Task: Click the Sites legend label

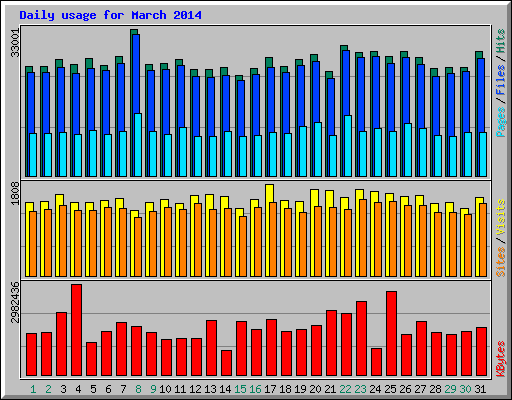Action: coord(501,262)
